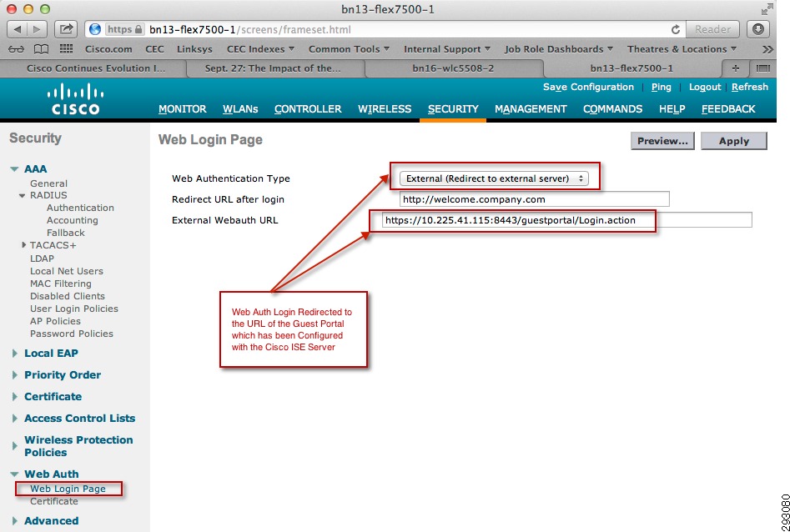The height and width of the screenshot is (532, 790).
Task: Show all tabs overview icon
Action: coord(763,68)
